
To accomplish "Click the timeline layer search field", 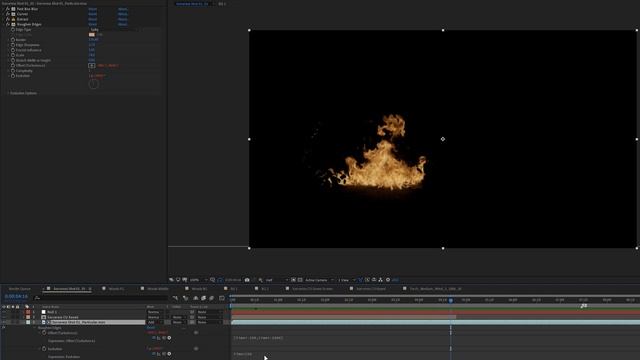I will [x=100, y=298].
